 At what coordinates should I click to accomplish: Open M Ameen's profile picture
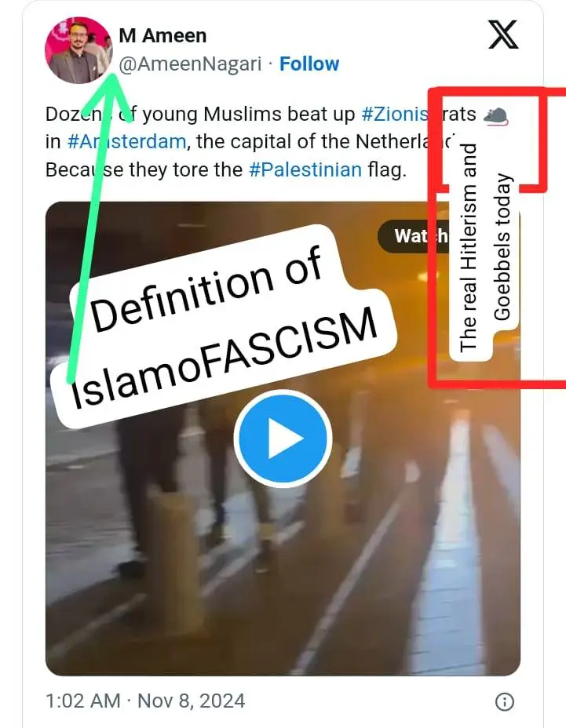click(x=79, y=50)
